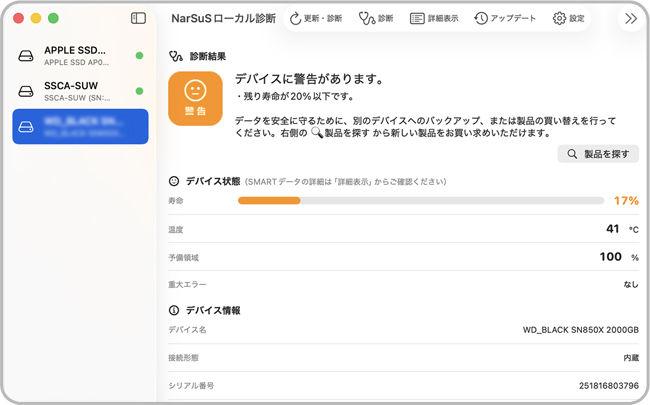The width and height of the screenshot is (650, 405).
Task: Click the info icon beside デバイス情報
Action: point(174,310)
